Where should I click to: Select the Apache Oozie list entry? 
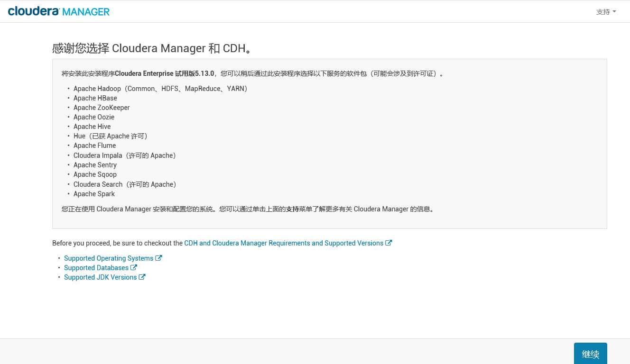(x=94, y=117)
